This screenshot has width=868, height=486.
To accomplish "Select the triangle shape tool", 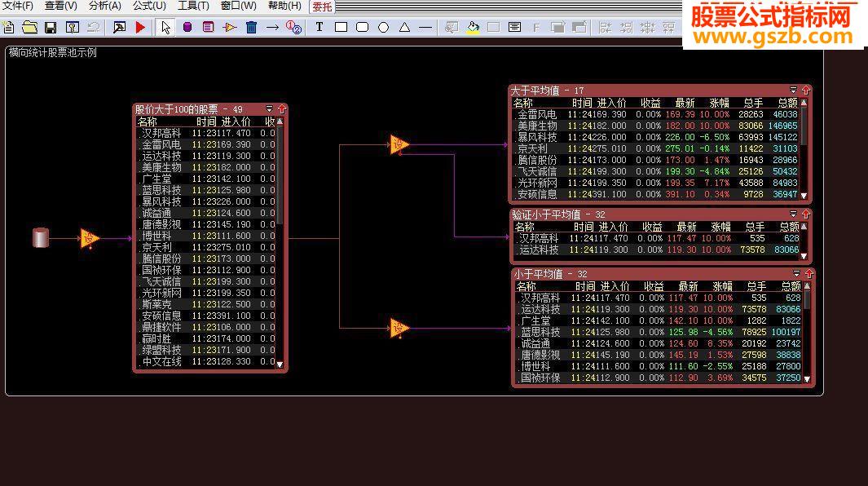I will point(404,27).
